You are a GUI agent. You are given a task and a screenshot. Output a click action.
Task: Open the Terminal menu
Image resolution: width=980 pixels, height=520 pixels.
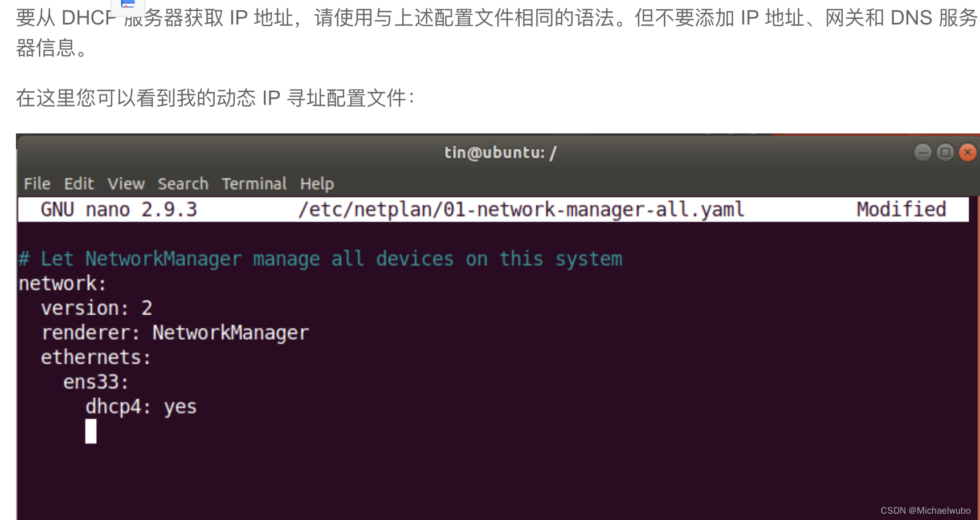(254, 184)
